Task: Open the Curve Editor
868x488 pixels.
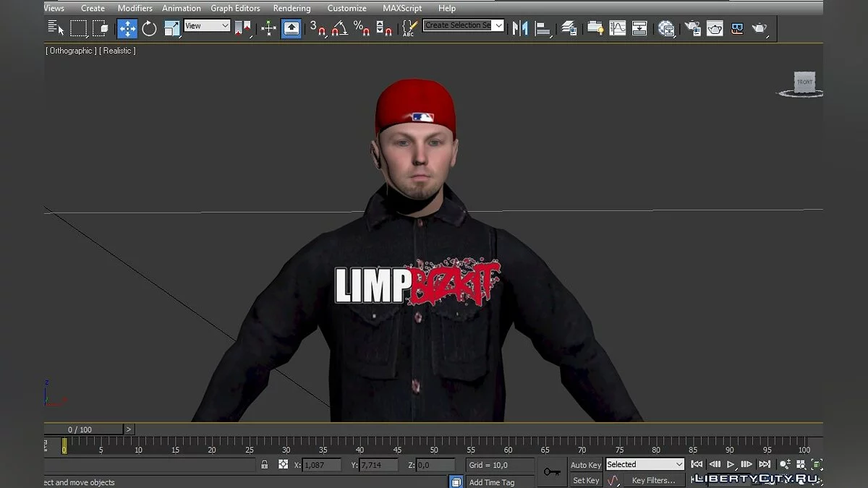Action: pos(618,28)
